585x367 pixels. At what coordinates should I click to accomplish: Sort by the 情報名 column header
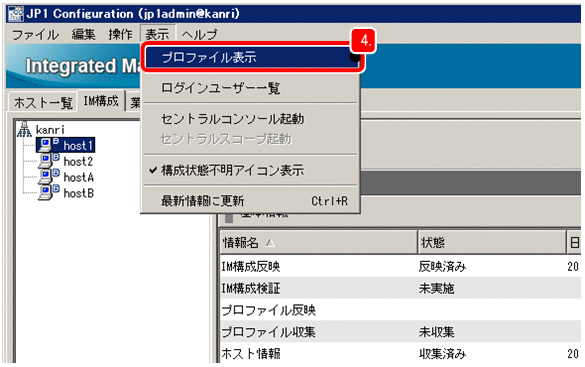pos(319,243)
